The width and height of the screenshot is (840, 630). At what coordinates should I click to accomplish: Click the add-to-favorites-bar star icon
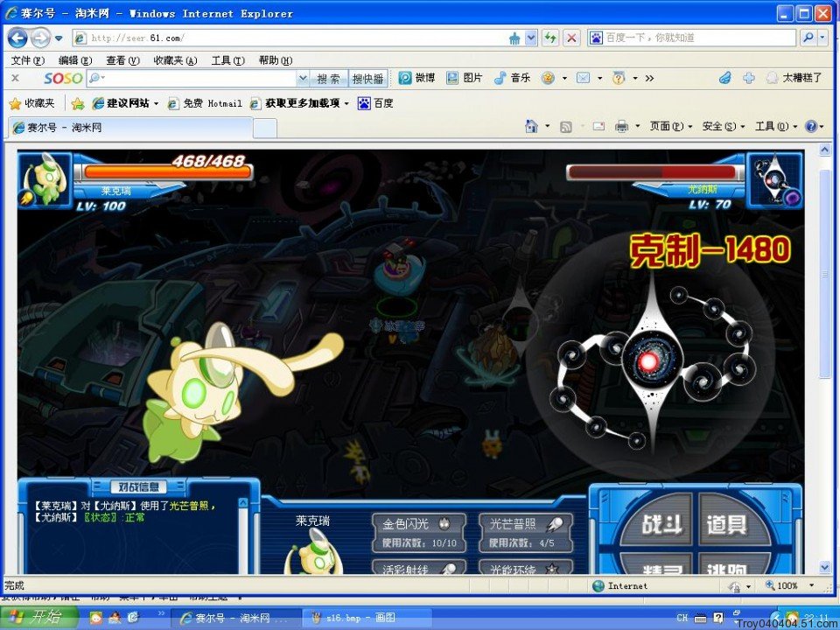(x=78, y=103)
